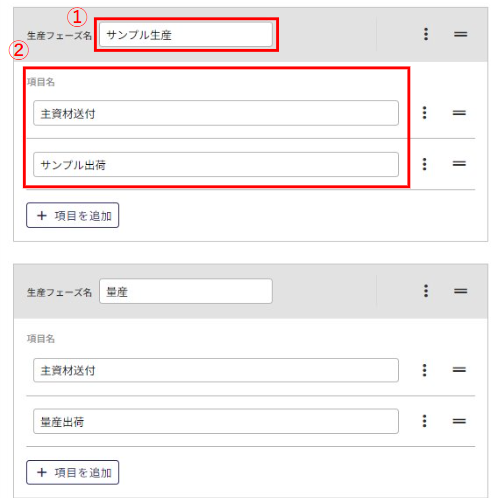Screen dimensions: 494x498
Task: Click drag handle beside 量産出荷 item
Action: [x=459, y=421]
